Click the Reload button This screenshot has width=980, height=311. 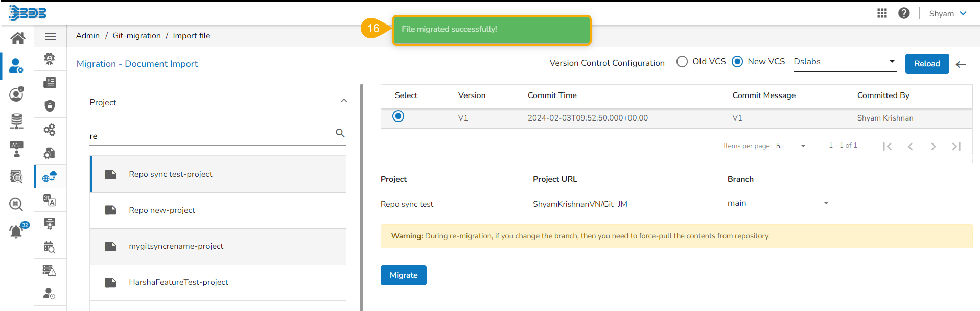927,64
